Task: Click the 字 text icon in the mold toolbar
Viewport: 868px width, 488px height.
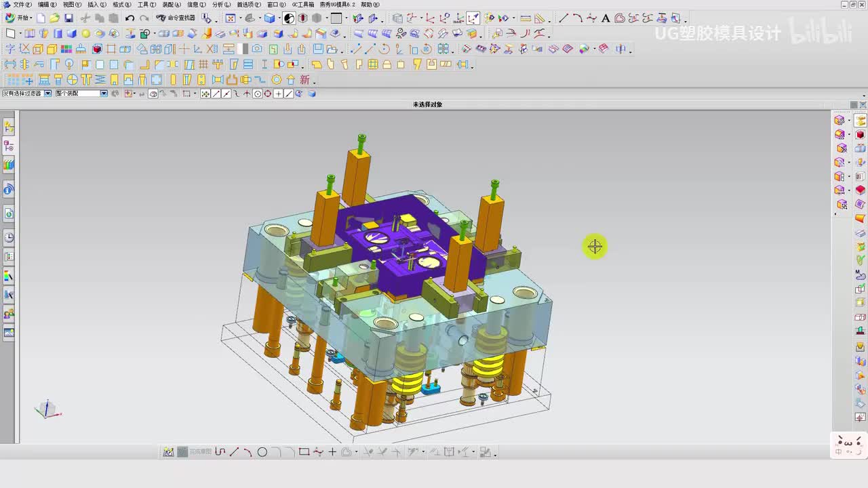Action: coord(10,49)
